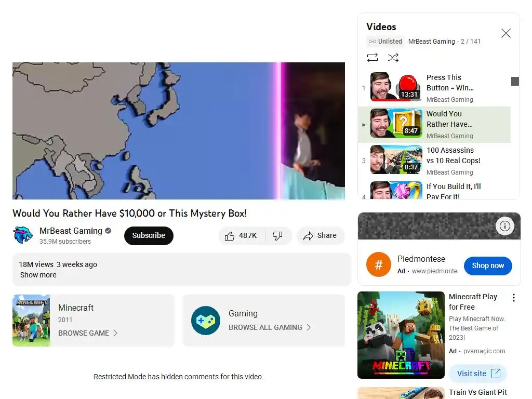Open MrBeast Gaming channel name link
Screen dimensions: 532x399
[x=71, y=231]
